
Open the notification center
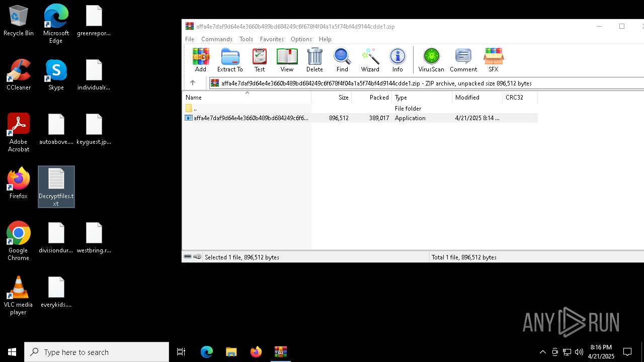pyautogui.click(x=627, y=352)
